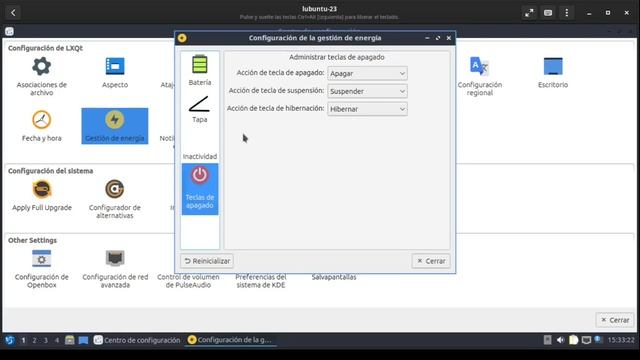Open Configuración regional settings
This screenshot has width=640, height=360.
click(x=480, y=76)
